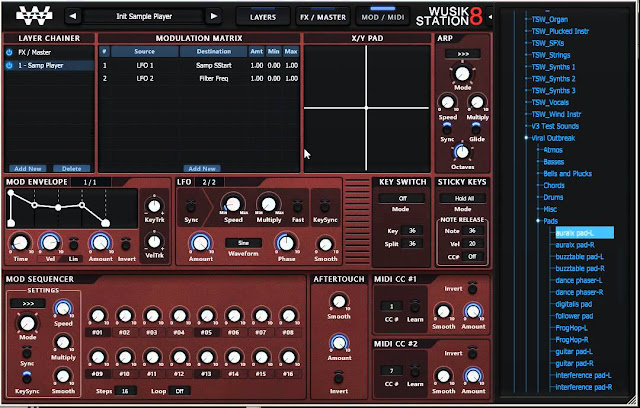Click the ARP Speed knob

point(447,102)
